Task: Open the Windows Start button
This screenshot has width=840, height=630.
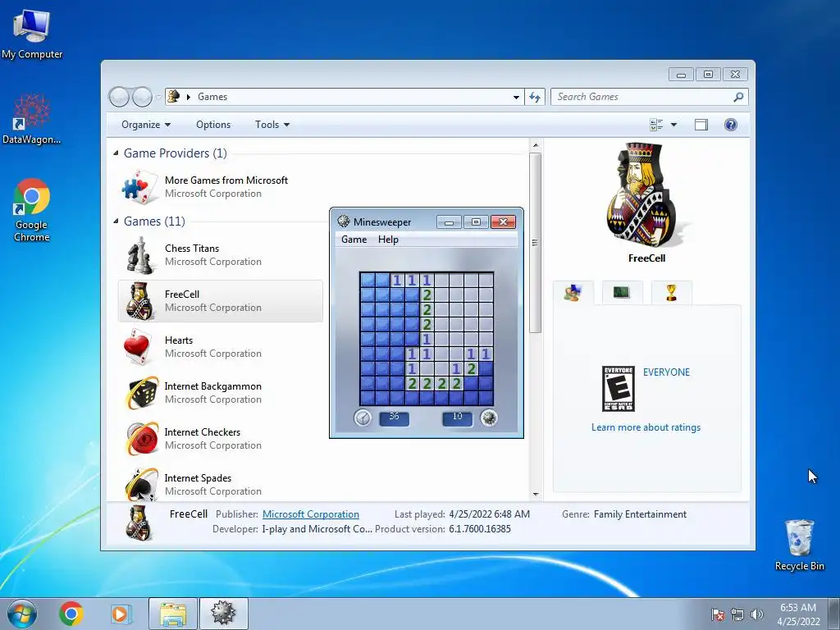Action: [x=22, y=614]
